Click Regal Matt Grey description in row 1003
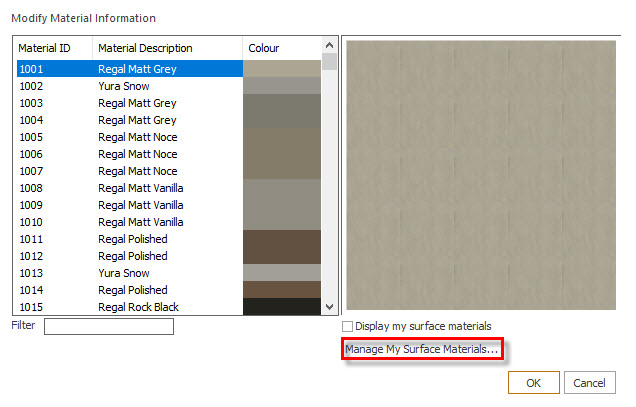Image resolution: width=636 pixels, height=407 pixels. click(137, 103)
